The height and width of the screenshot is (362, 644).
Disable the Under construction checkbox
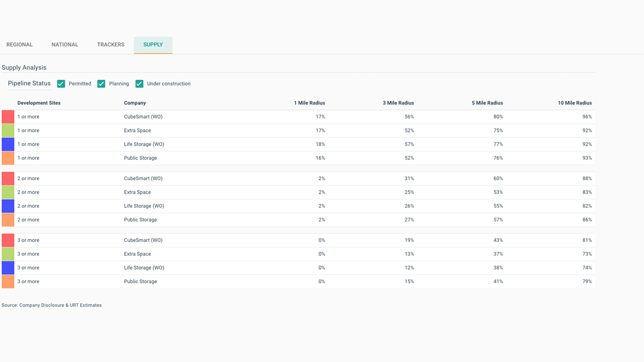tap(139, 84)
